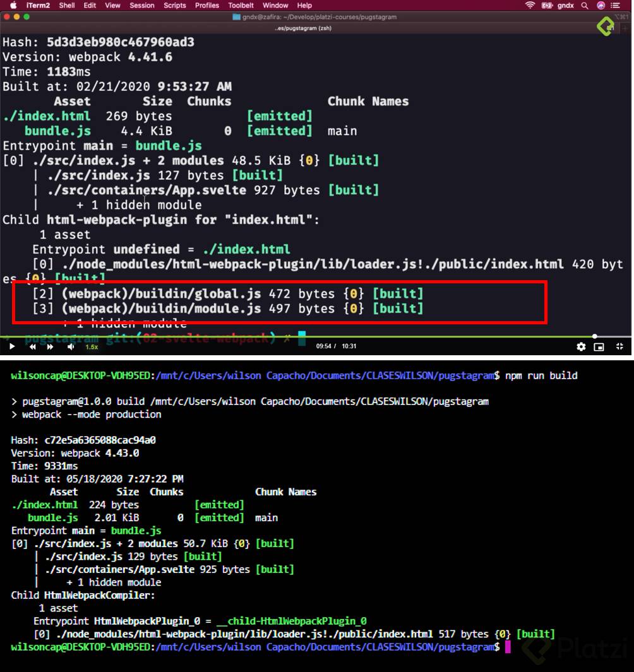Click the video progress scrubber handle

[x=595, y=336]
